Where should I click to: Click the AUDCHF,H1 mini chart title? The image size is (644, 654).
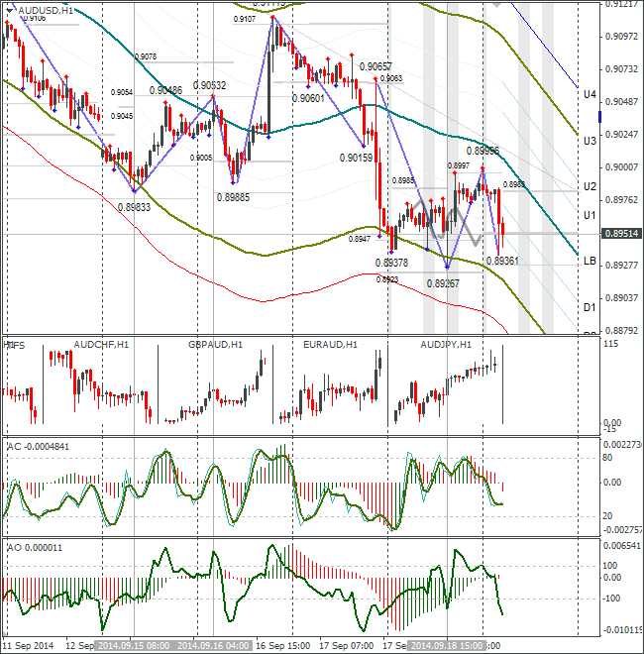(101, 345)
